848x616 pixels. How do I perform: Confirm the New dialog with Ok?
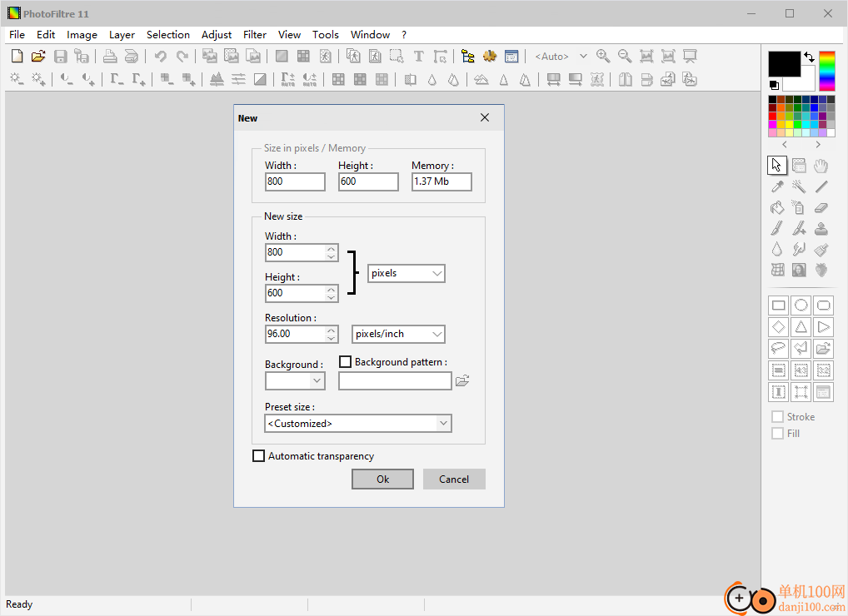click(x=383, y=479)
